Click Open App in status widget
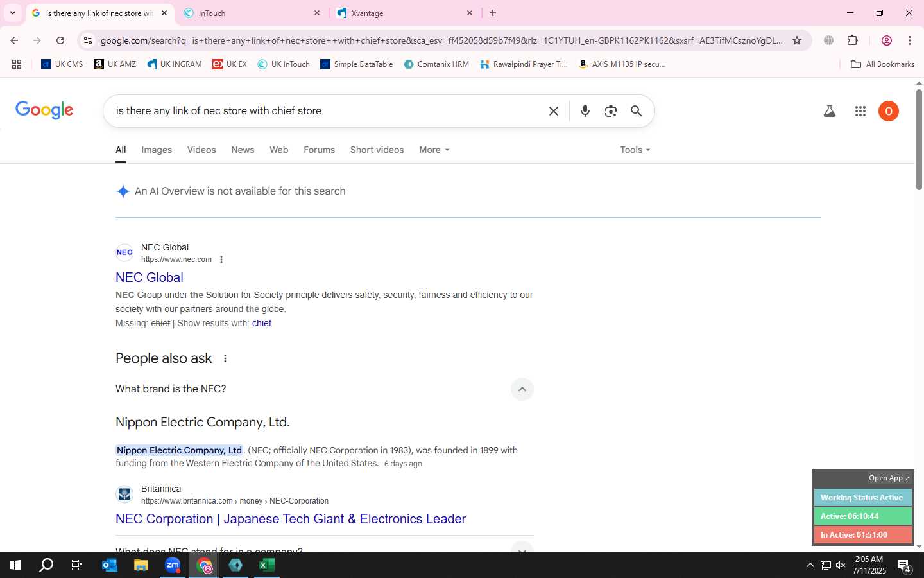This screenshot has width=924, height=578. 889,478
